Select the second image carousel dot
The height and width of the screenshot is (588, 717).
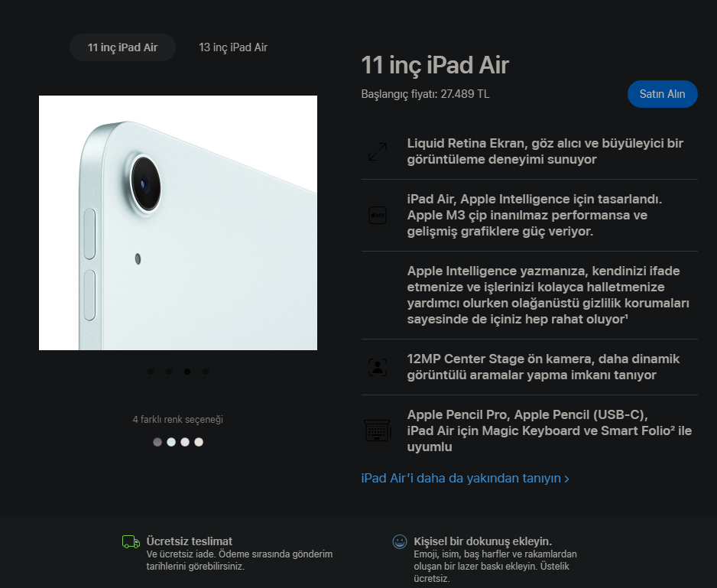(x=169, y=372)
